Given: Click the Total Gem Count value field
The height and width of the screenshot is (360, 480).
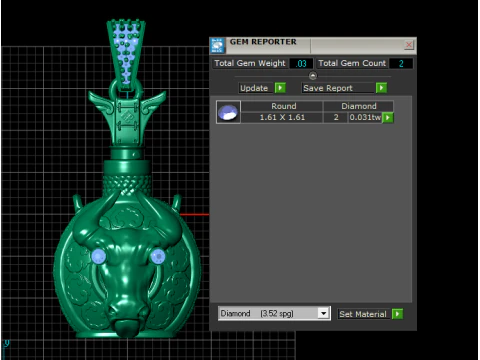Looking at the screenshot, I should tap(401, 63).
